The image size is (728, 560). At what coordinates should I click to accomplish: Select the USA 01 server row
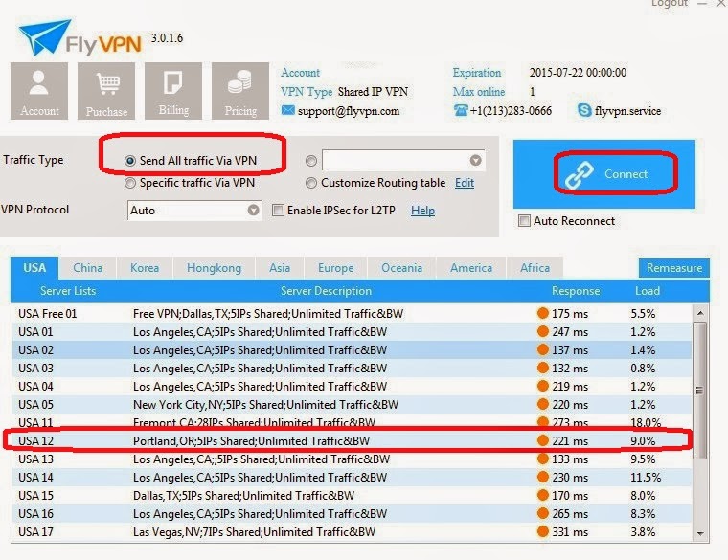352,332
